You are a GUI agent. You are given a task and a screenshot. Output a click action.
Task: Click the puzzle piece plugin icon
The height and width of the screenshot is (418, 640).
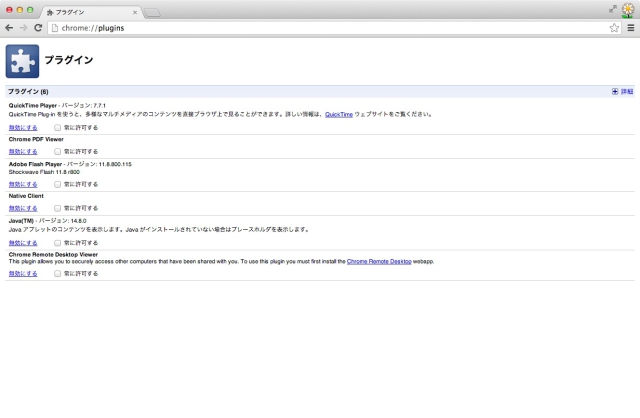point(22,61)
